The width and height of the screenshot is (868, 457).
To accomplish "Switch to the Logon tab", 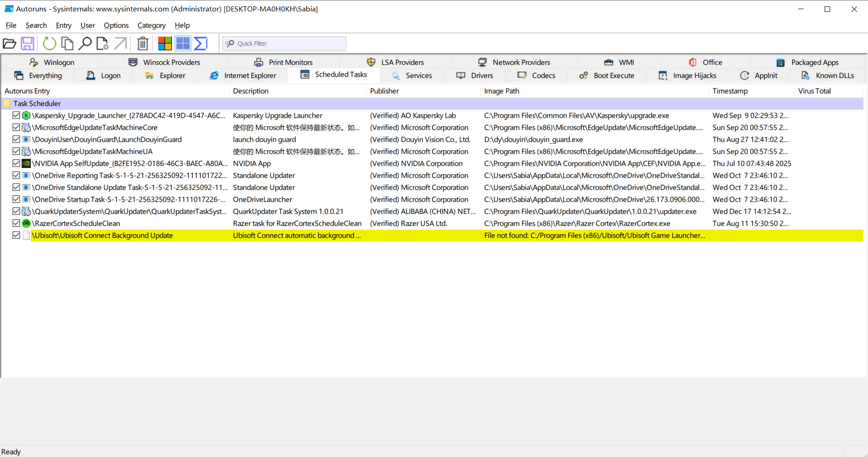I will pyautogui.click(x=104, y=75).
